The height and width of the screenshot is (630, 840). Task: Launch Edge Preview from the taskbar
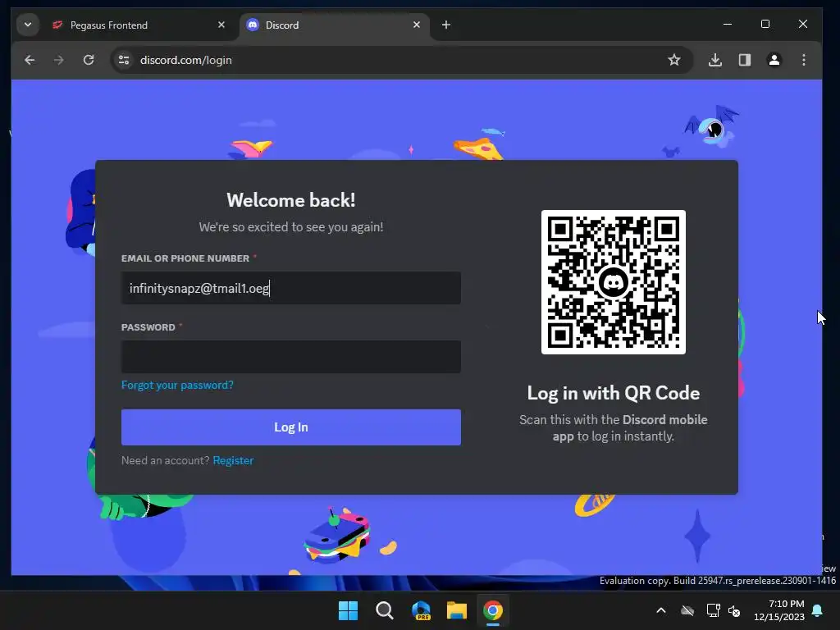421,610
